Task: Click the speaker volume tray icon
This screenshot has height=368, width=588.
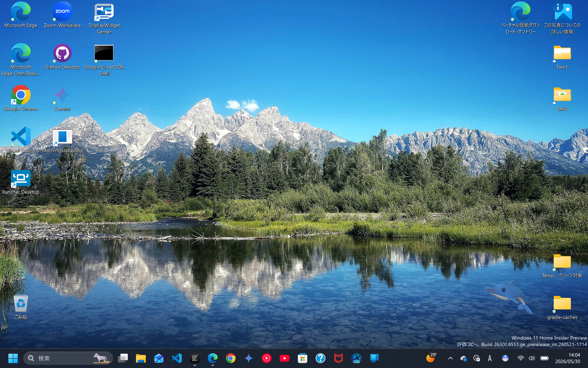Action: [x=532, y=358]
